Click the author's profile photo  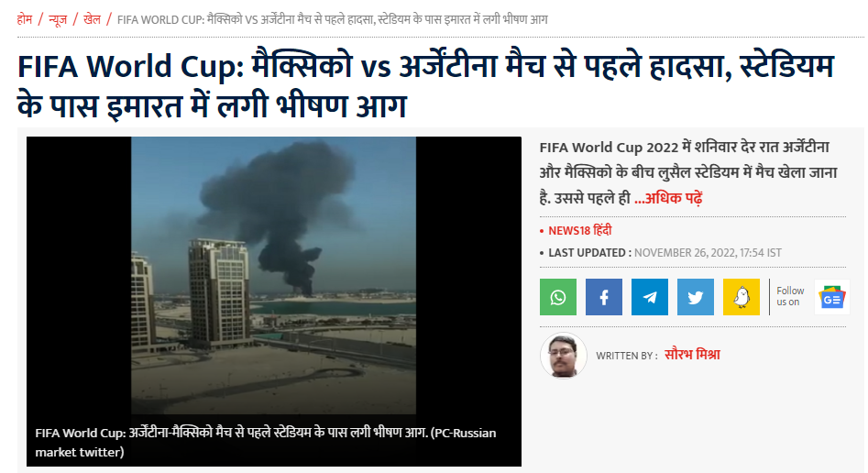(x=564, y=356)
